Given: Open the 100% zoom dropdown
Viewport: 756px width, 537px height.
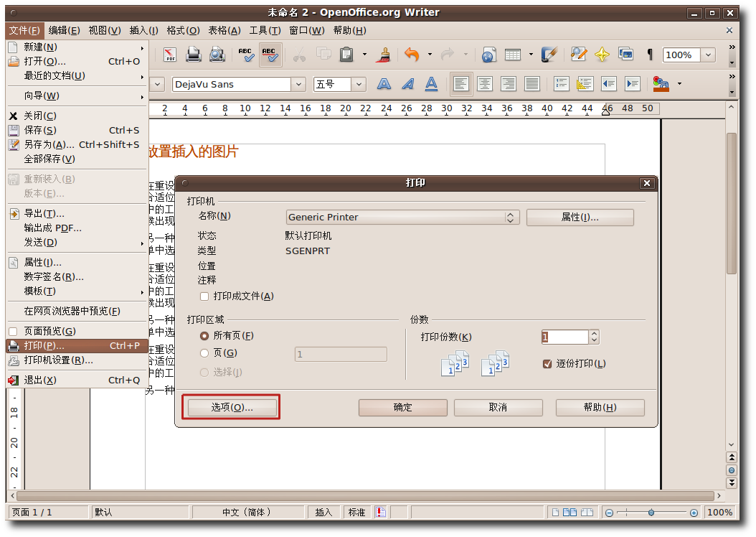Looking at the screenshot, I should pos(708,55).
